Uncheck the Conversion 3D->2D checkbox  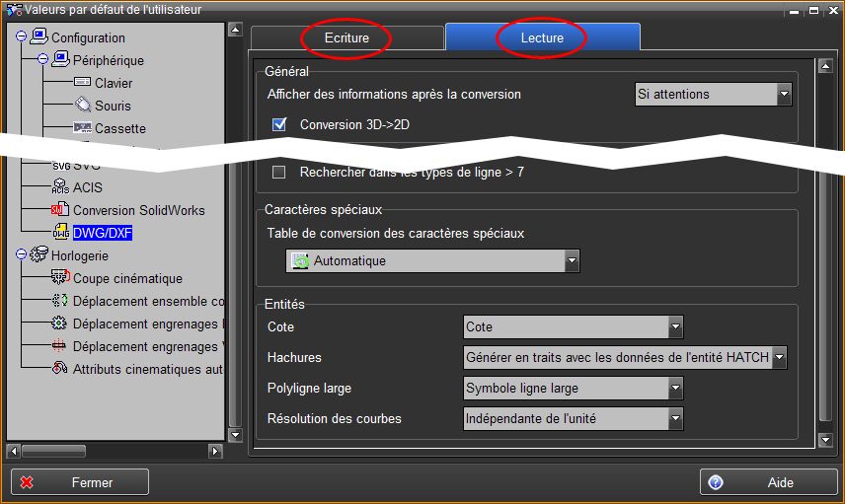[278, 124]
